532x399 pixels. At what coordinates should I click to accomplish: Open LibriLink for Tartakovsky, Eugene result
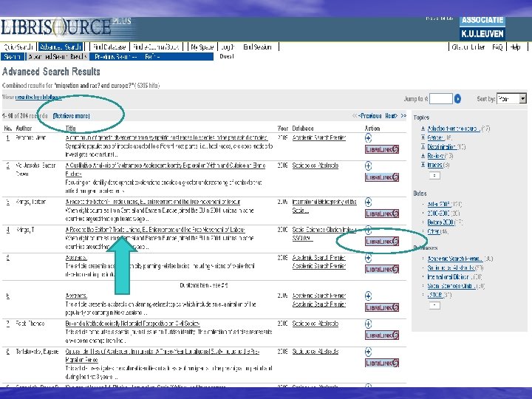pos(382,363)
